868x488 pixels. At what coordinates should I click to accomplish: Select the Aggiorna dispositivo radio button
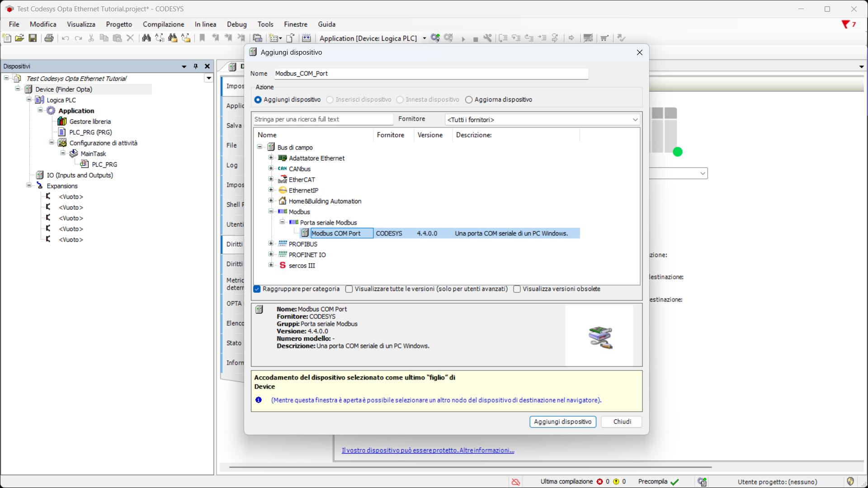click(469, 100)
